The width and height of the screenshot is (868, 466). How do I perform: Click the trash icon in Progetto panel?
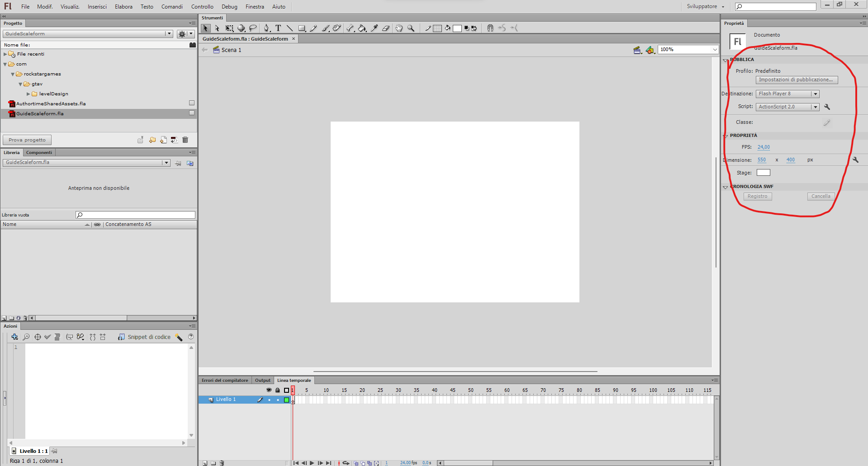pyautogui.click(x=185, y=140)
